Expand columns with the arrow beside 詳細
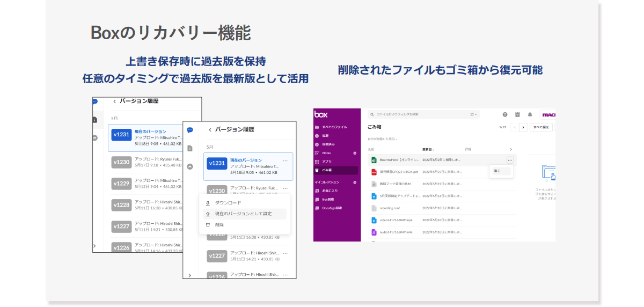Screen dimensions: 644x307 [x=510, y=149]
